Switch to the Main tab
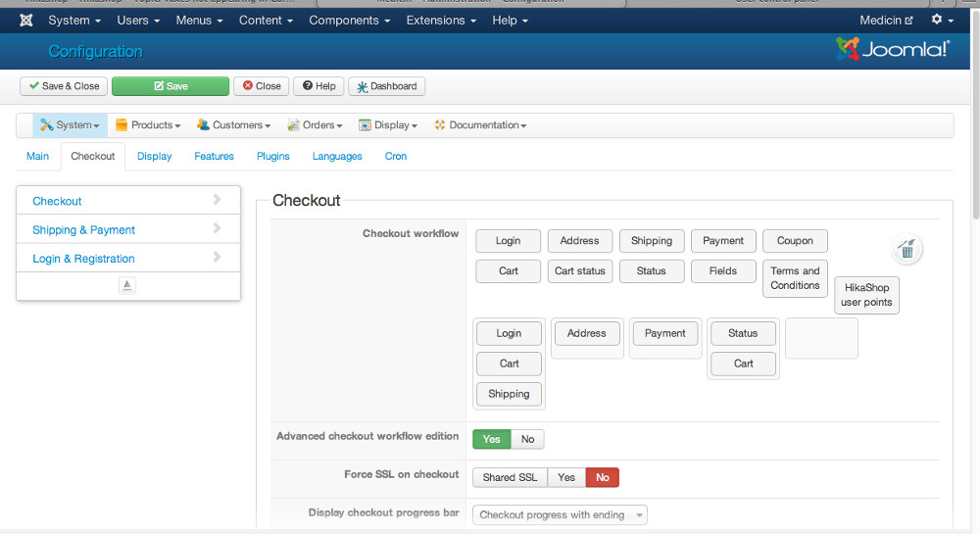 point(37,156)
